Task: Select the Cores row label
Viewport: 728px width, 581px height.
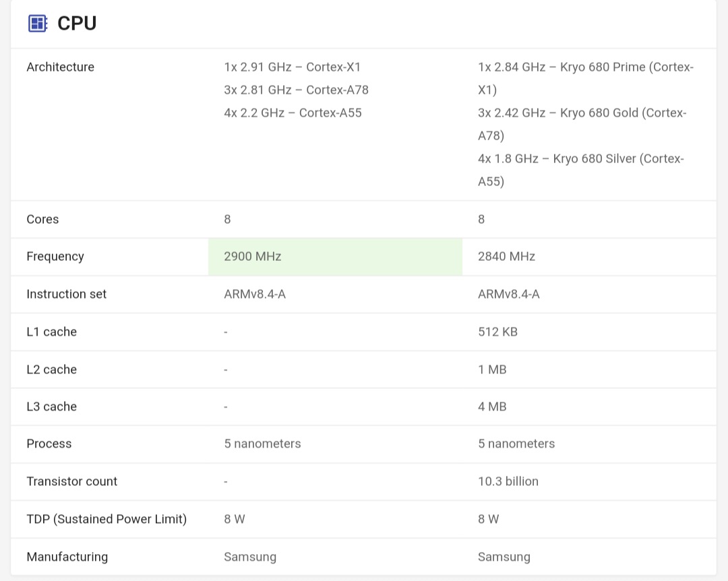Action: 42,219
